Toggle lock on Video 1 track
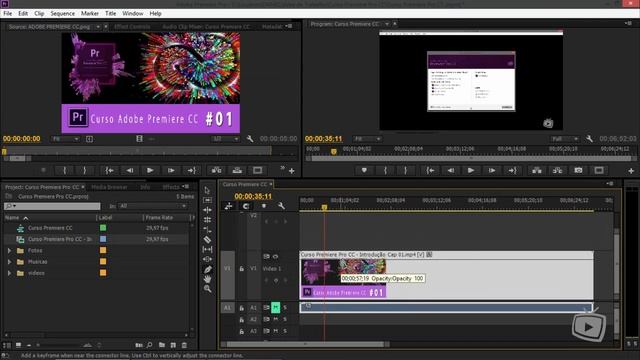This screenshot has width=640, height=360. [242, 269]
